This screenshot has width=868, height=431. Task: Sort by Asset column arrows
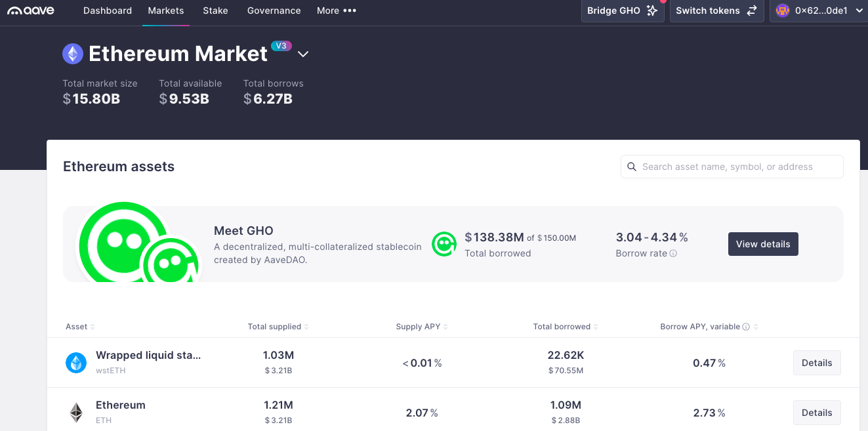[93, 327]
